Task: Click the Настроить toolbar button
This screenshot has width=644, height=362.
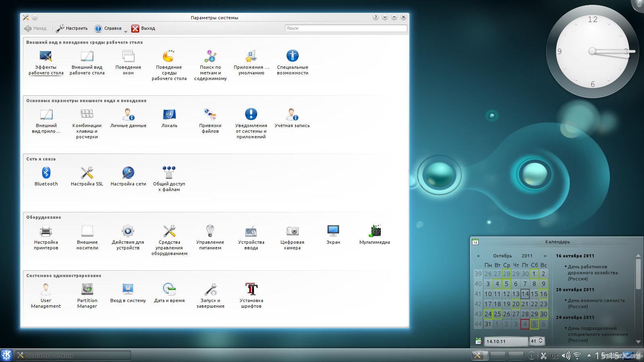Action: [x=72, y=28]
